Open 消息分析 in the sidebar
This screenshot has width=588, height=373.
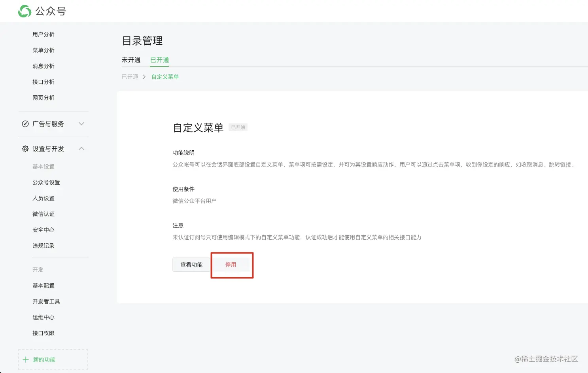[43, 66]
